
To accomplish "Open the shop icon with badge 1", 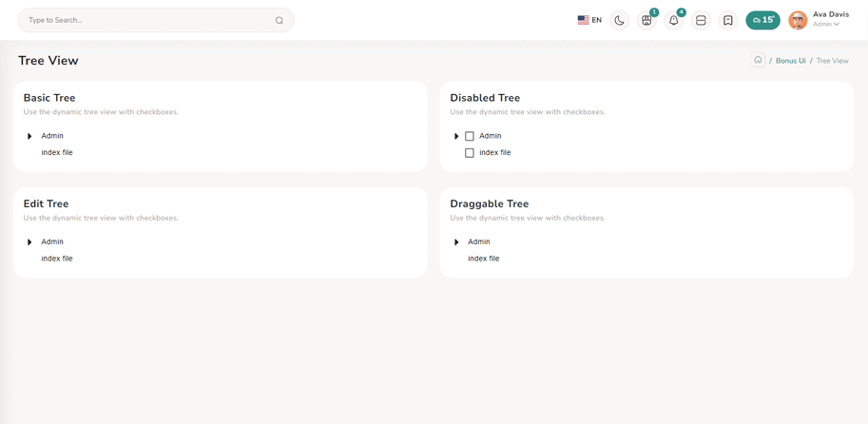I will (x=646, y=20).
